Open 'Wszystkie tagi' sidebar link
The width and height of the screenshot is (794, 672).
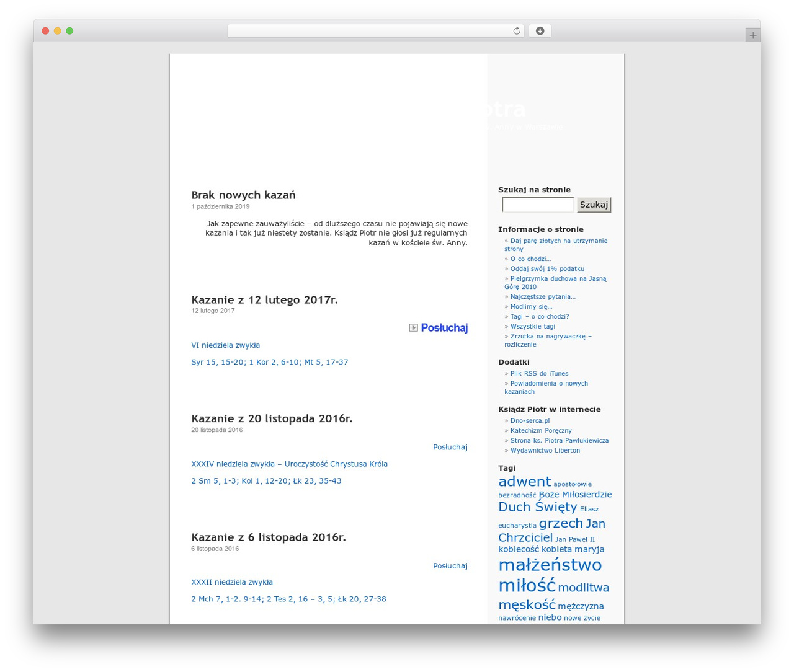click(533, 327)
